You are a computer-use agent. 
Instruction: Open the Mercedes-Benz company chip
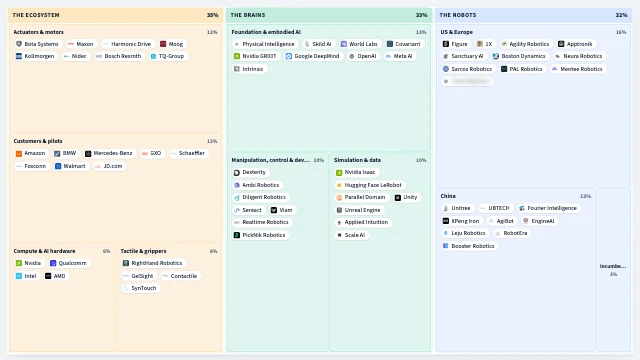point(109,153)
